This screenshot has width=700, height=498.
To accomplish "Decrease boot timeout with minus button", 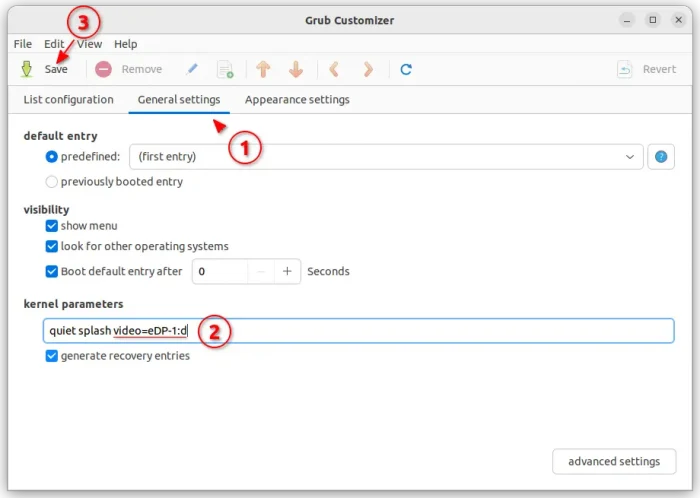I will [260, 271].
